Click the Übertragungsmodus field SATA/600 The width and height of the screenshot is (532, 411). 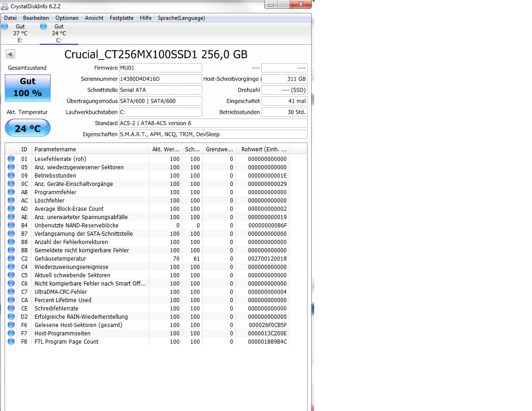(161, 101)
